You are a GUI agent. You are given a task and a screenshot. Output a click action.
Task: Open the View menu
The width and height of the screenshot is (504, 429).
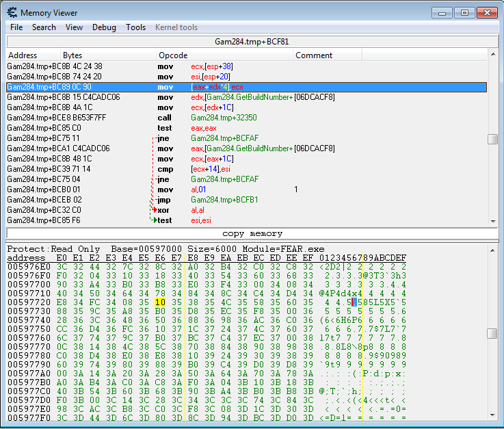(74, 27)
